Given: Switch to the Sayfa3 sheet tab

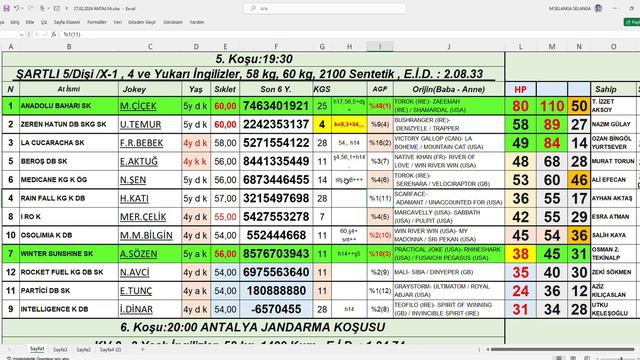Looking at the screenshot, I should pos(60,349).
